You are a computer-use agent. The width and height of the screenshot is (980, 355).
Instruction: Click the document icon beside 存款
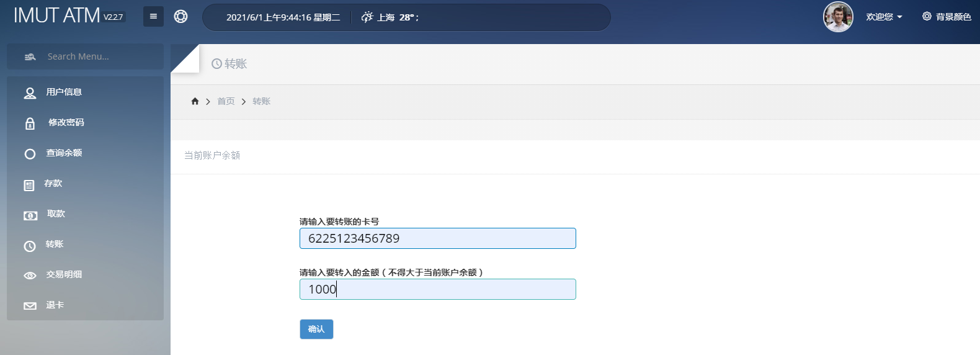[x=29, y=185]
